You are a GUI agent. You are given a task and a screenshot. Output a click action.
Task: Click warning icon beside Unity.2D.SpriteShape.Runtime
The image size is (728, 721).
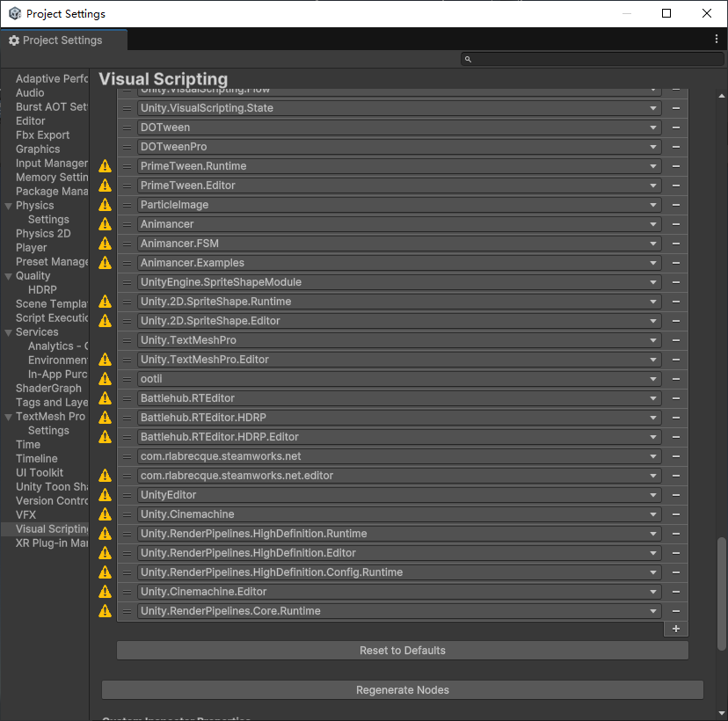click(105, 302)
